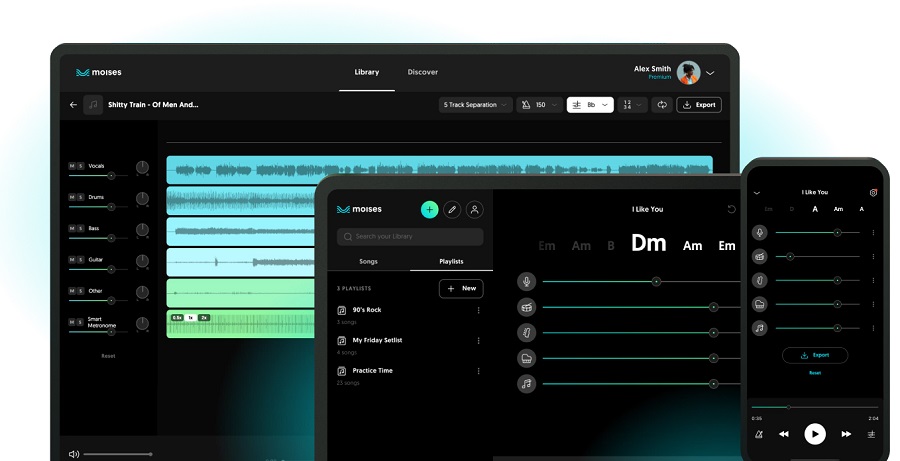The image size is (900, 461).
Task: Mute the Bass track
Action: (x=72, y=228)
